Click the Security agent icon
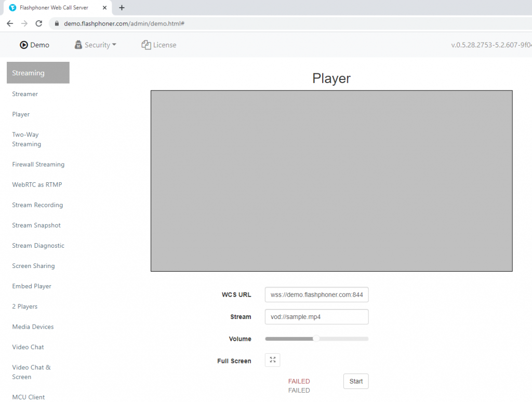532x402 pixels. 78,45
